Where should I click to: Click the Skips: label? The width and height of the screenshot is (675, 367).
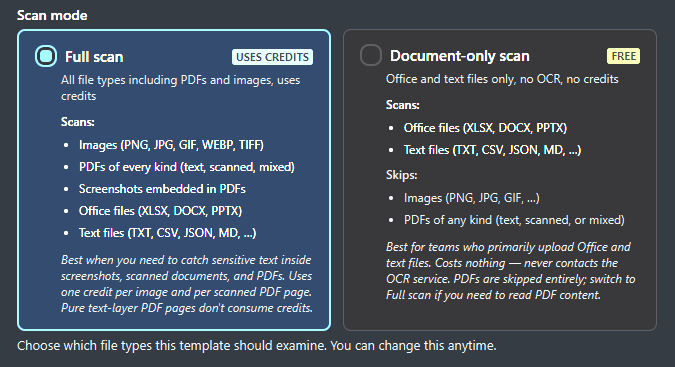[x=402, y=175]
